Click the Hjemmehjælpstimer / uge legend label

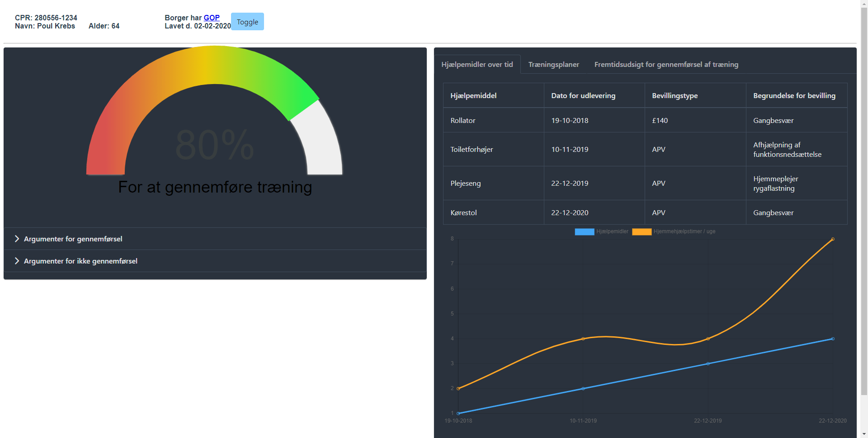click(x=684, y=231)
